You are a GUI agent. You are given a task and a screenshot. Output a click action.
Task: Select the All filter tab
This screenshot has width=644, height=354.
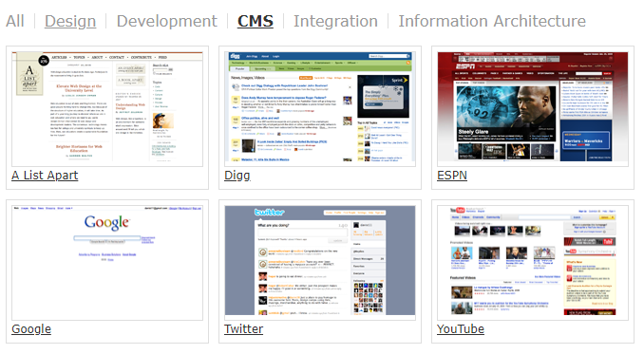click(15, 21)
